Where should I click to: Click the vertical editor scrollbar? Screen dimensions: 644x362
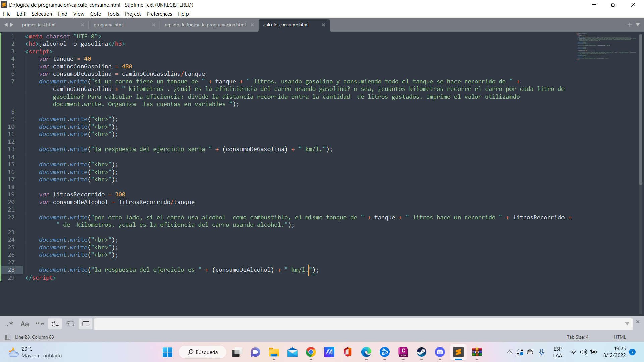coord(641,109)
